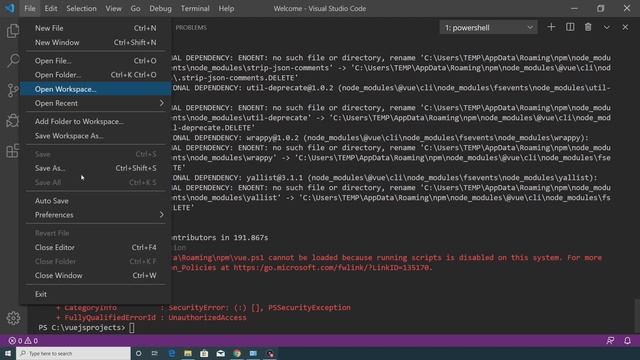Open Cortana circle on taskbar
The width and height of the screenshot is (640, 360).
coord(138,353)
